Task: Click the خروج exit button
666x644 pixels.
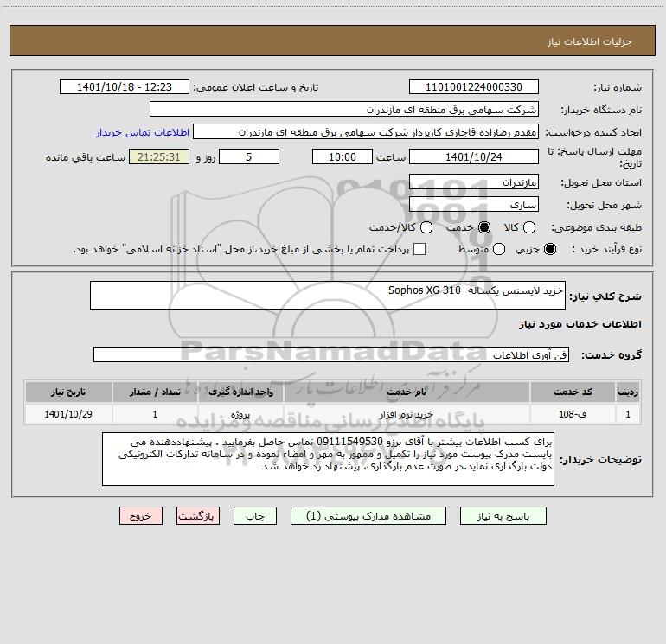Action: click(x=141, y=516)
